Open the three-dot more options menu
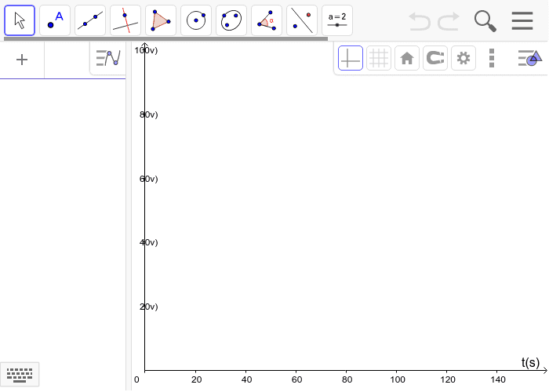The width and height of the screenshot is (549, 392). (492, 58)
